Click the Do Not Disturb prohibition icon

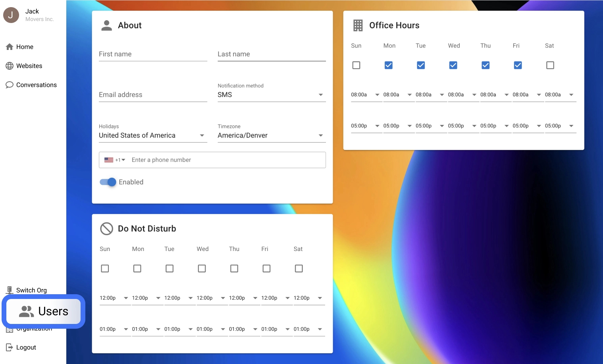[x=106, y=229]
